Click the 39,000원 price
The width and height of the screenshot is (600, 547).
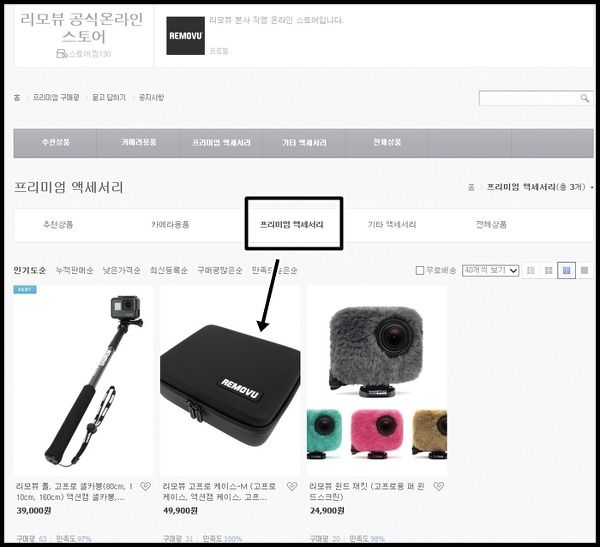pos(34,511)
